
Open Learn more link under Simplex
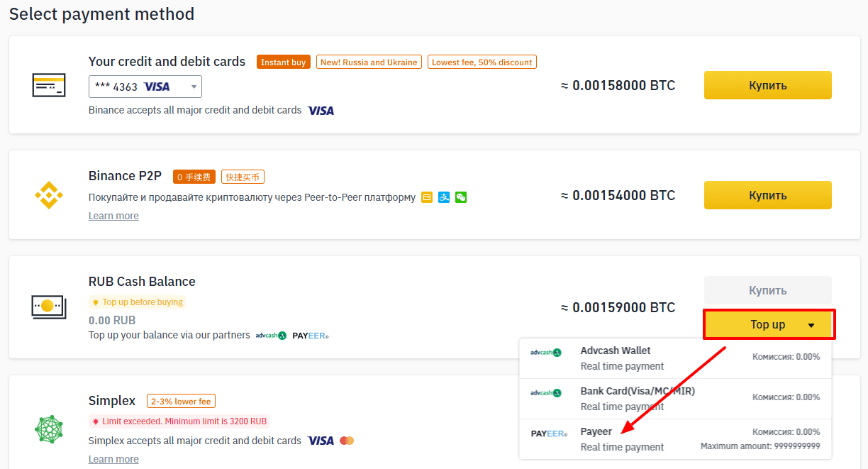click(113, 459)
